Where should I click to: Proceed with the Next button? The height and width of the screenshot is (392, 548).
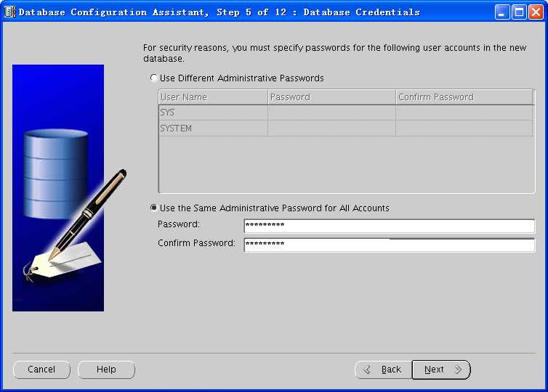(441, 369)
